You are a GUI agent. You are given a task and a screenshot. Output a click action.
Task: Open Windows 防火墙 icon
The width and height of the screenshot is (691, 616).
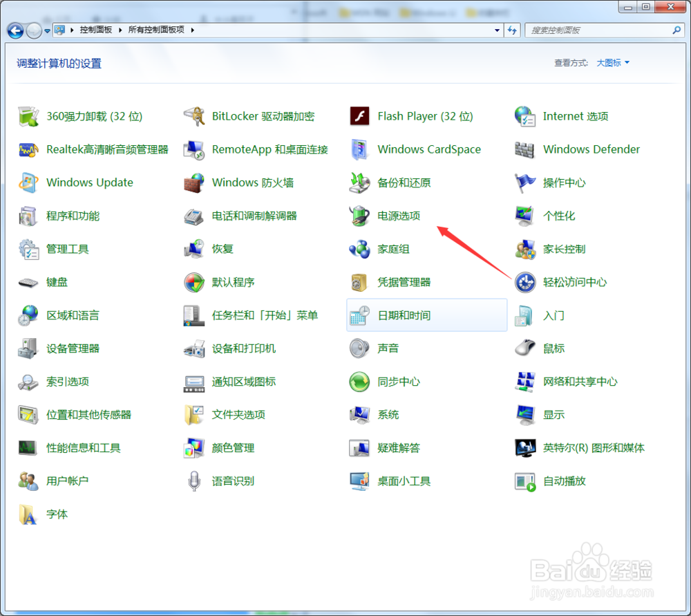point(194,183)
